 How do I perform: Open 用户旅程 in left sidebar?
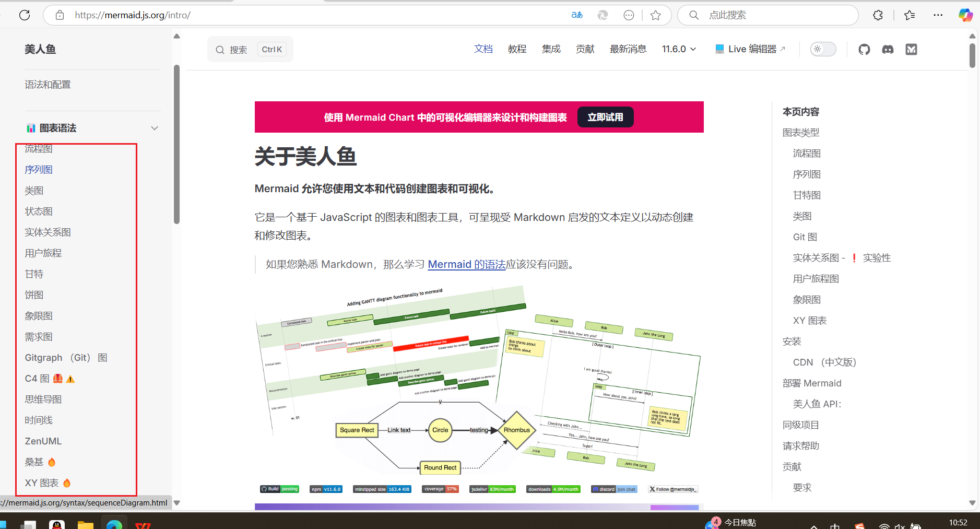click(x=43, y=253)
